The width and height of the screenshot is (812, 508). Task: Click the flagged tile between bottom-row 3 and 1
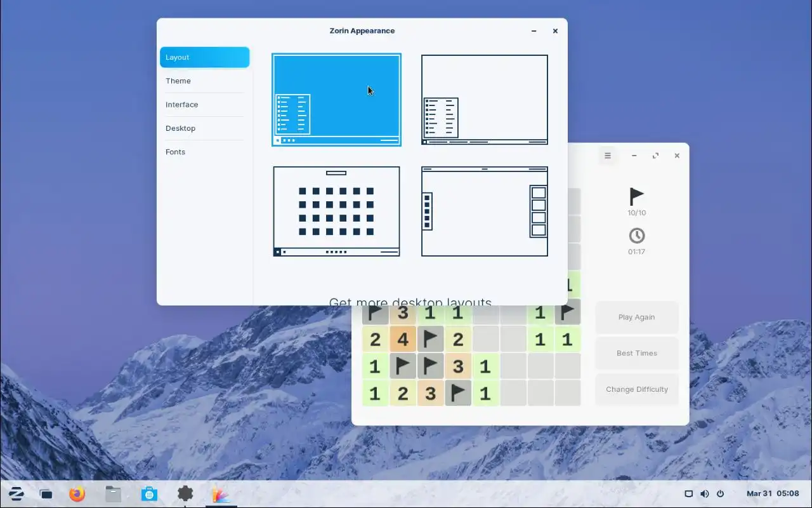(x=458, y=393)
